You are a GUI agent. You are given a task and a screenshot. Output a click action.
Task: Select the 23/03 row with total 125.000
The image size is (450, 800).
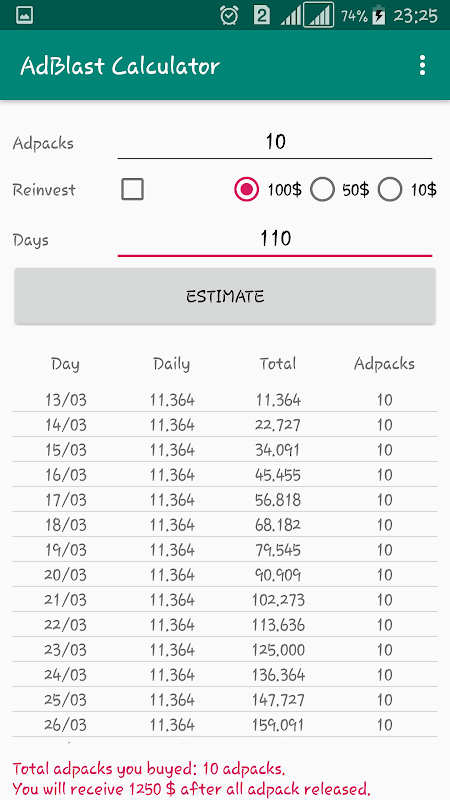pyautogui.click(x=225, y=650)
